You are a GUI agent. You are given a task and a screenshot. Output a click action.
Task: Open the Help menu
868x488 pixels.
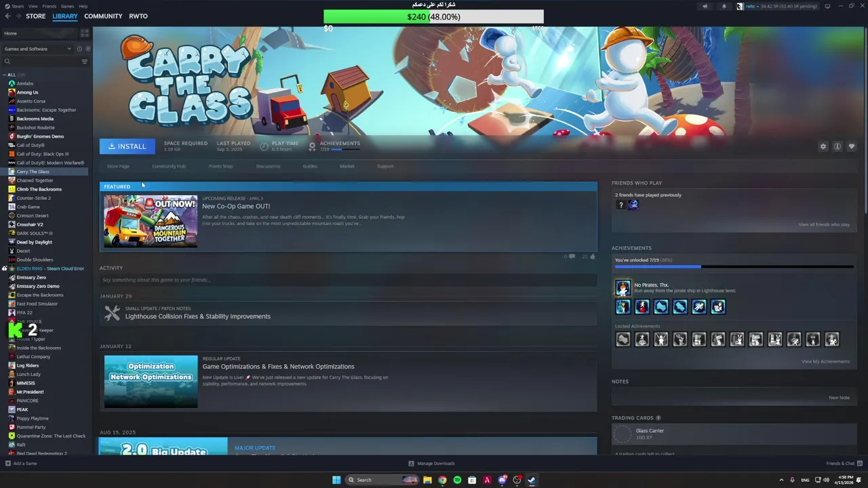(83, 6)
